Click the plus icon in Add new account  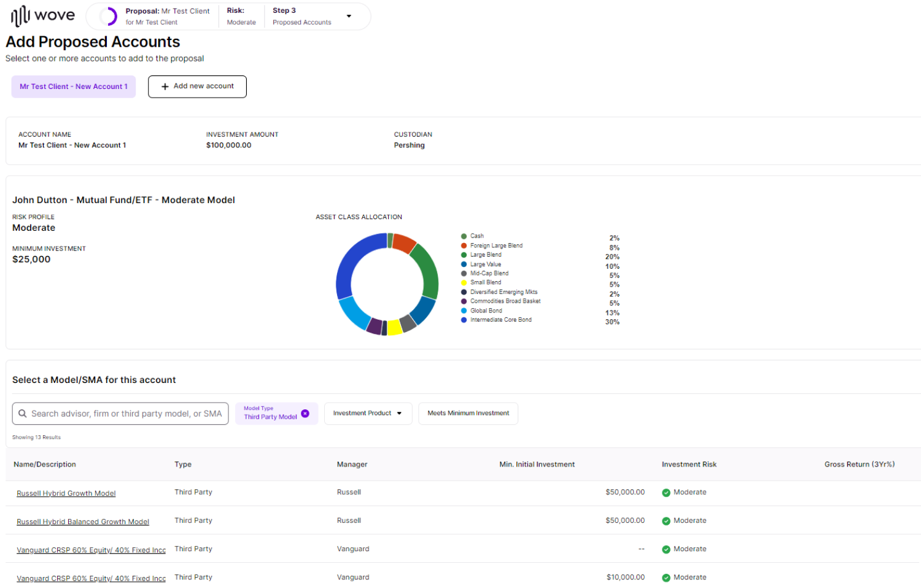pos(165,87)
